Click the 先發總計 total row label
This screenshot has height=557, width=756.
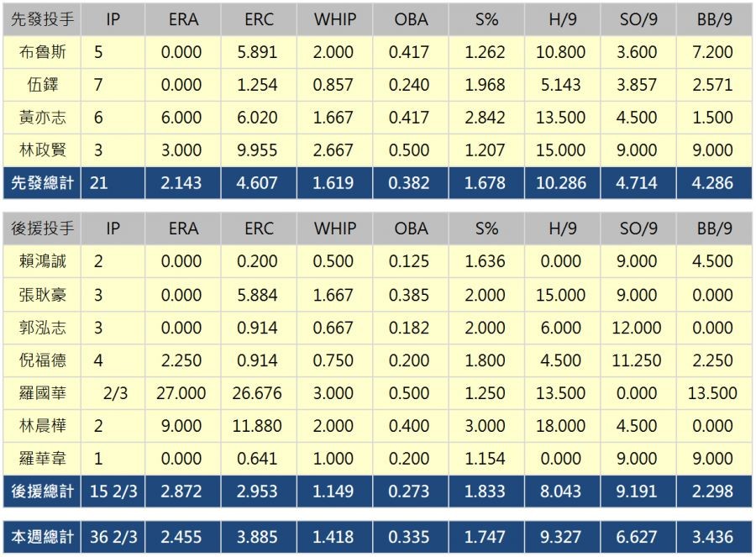coord(42,182)
